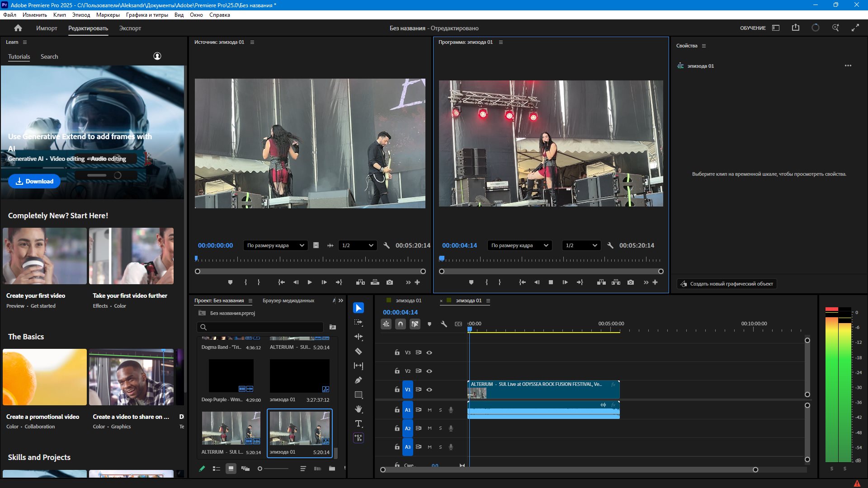
Task: Click Export Frame camera icon in Program monitor
Action: click(631, 282)
